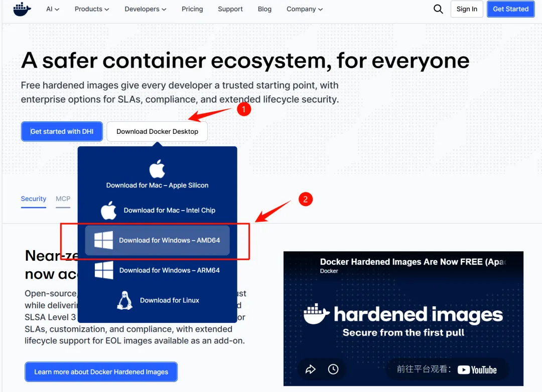Image resolution: width=542 pixels, height=392 pixels.
Task: Open the Blog page
Action: pyautogui.click(x=264, y=9)
